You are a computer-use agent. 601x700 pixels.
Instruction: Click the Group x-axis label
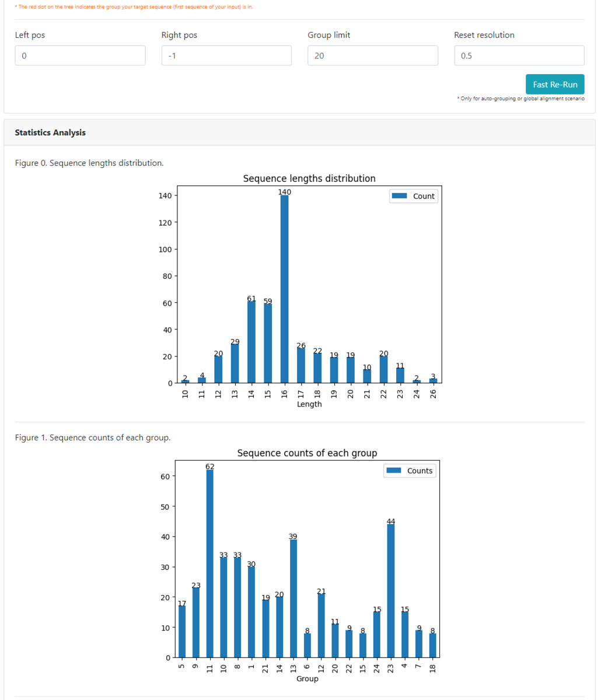point(308,679)
